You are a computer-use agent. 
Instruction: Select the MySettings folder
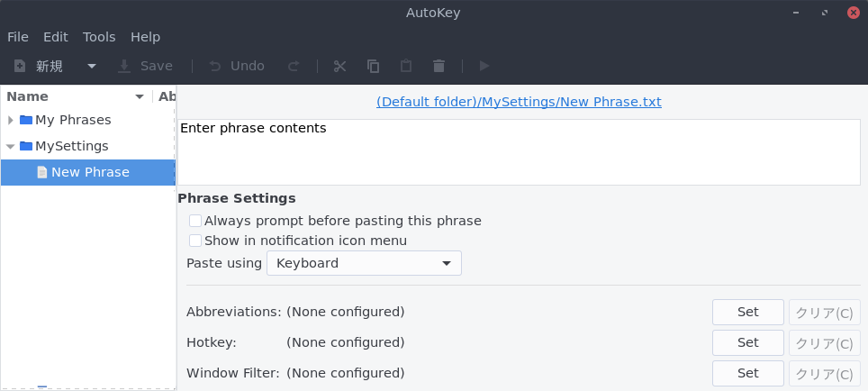pyautogui.click(x=72, y=146)
